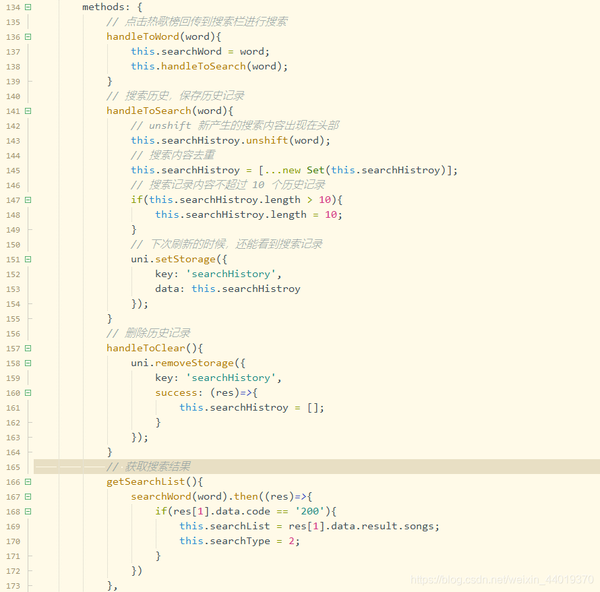Click the 'methods' keyword on line 134
This screenshot has height=592, width=600.
[x=103, y=7]
